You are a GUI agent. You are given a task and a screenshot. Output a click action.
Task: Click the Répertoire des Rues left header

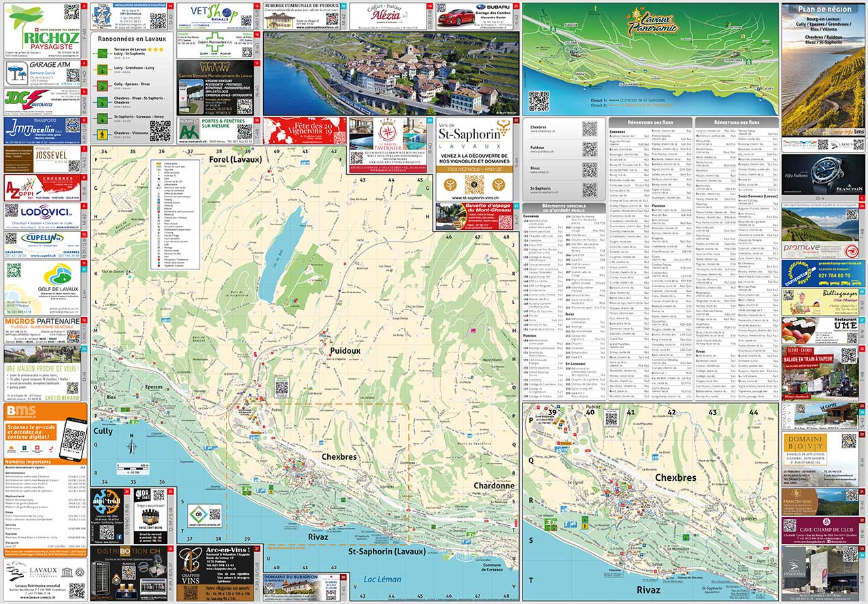coord(650,122)
